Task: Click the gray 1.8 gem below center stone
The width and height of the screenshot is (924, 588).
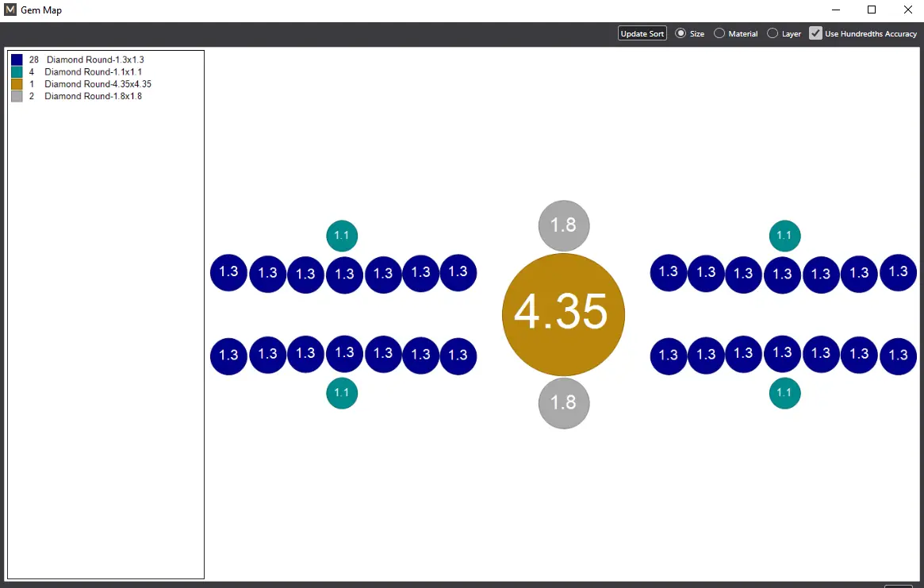Action: pyautogui.click(x=563, y=403)
